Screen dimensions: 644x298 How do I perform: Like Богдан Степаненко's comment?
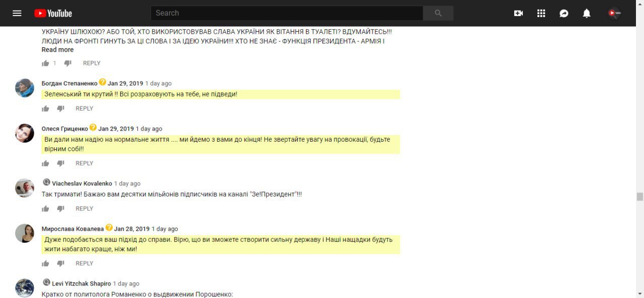[x=45, y=109]
